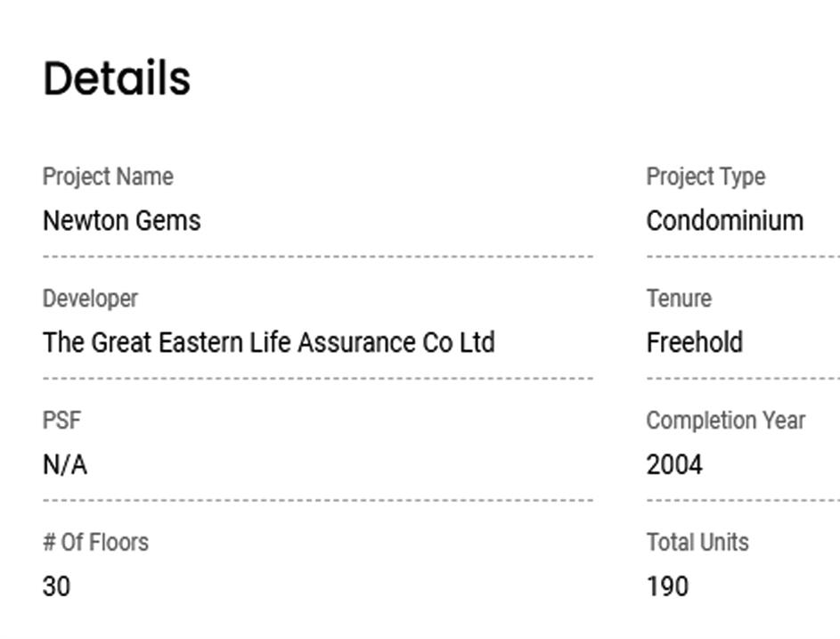The height and width of the screenshot is (639, 840).
Task: Select the 30 floors value
Action: click(x=56, y=586)
